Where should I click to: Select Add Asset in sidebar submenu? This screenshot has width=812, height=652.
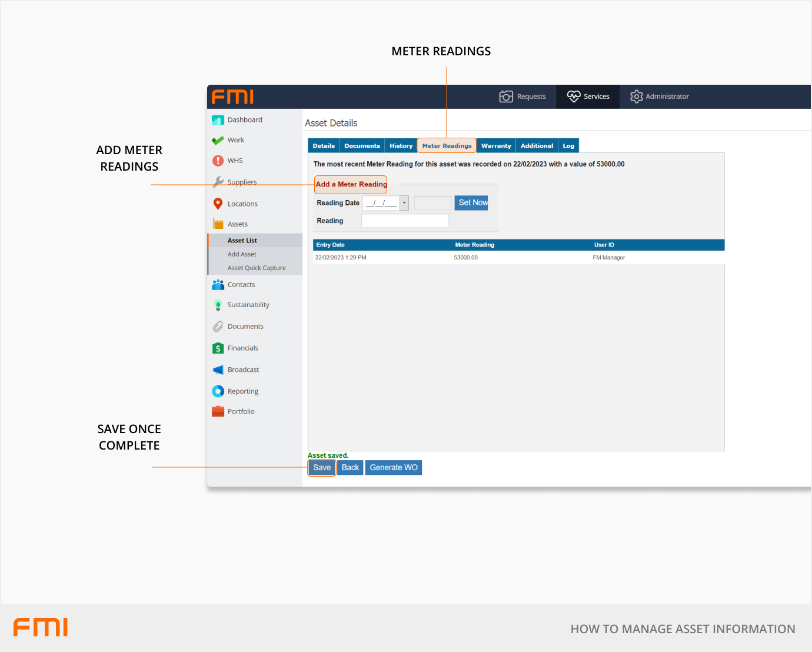[242, 254]
